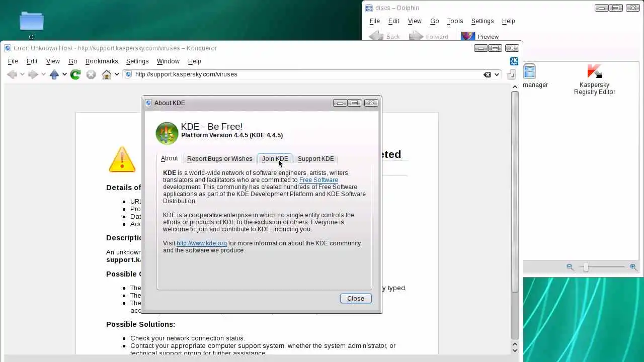Switch to Report Bugs or Wishes tab

[219, 159]
